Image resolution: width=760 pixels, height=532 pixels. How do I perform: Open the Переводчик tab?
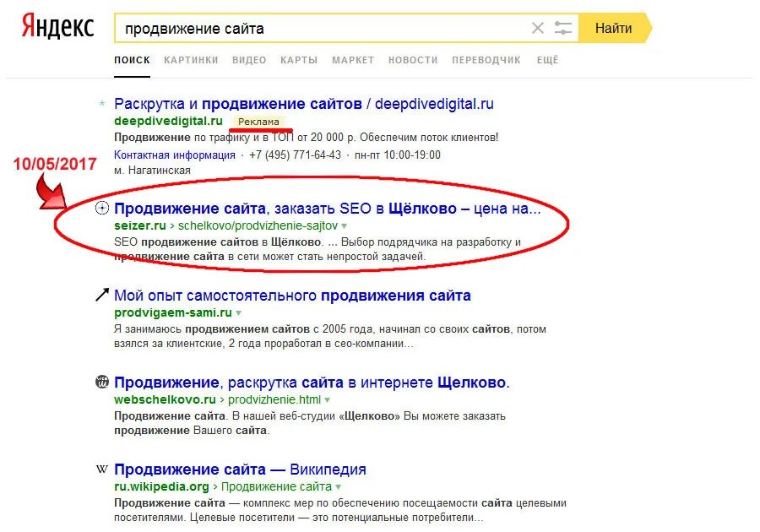pyautogui.click(x=486, y=60)
